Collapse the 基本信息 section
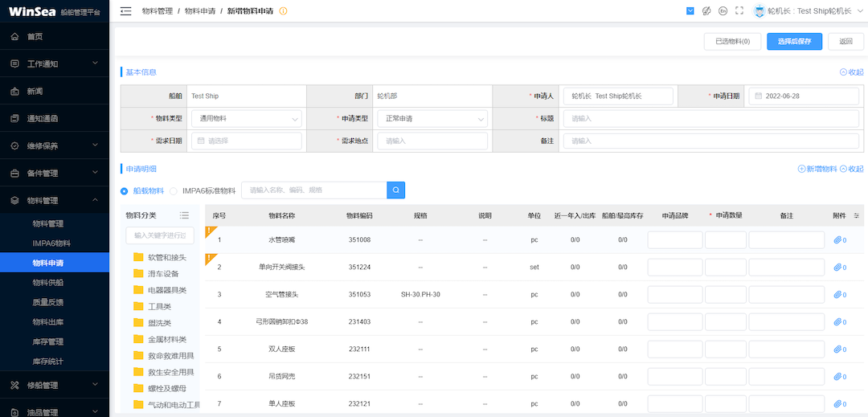 click(x=851, y=72)
